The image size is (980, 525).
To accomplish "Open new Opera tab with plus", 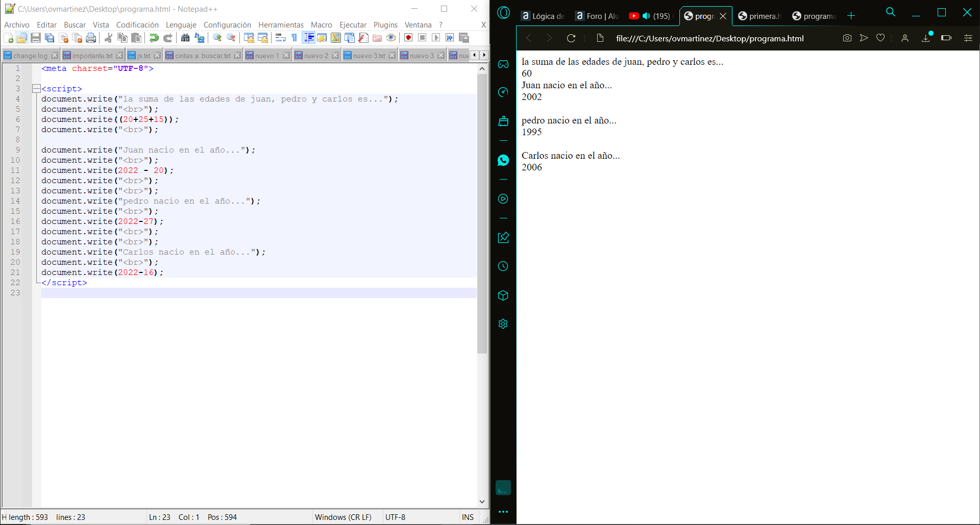I will 851,16.
